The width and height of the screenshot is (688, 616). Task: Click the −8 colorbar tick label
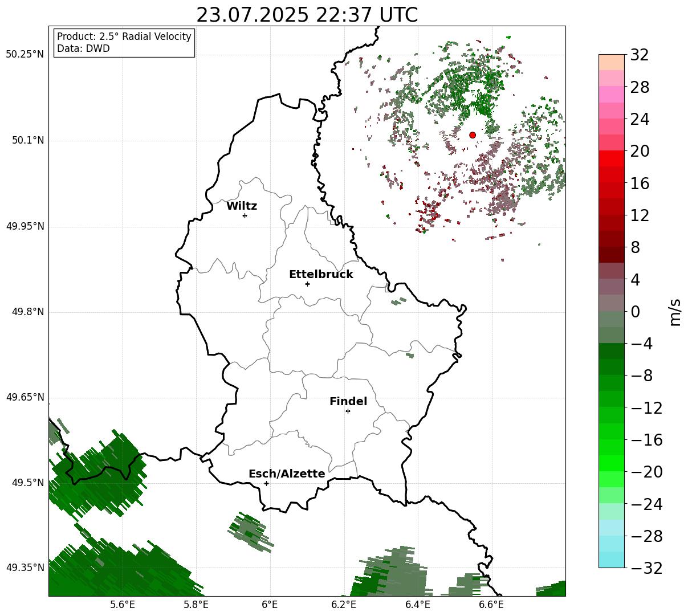[642, 376]
